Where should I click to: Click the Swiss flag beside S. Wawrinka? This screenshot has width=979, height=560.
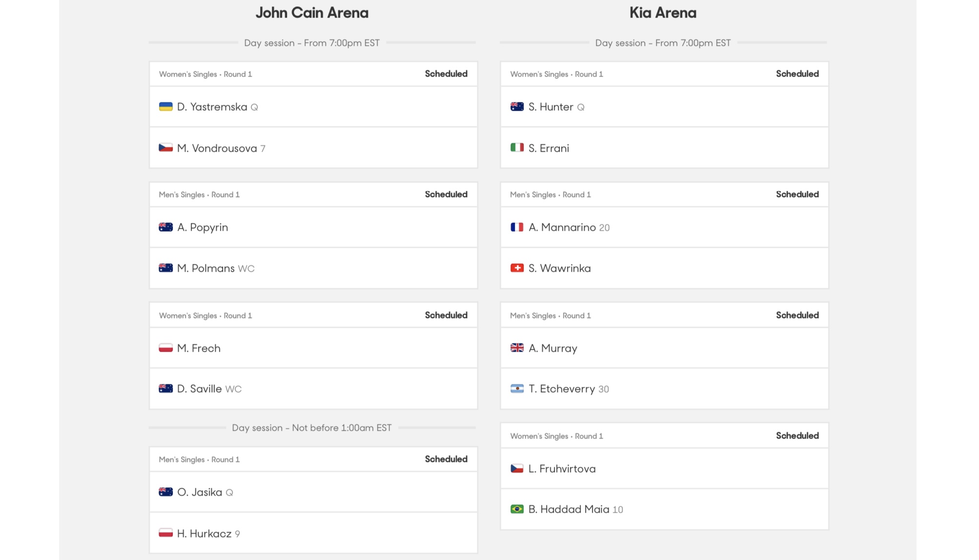[517, 268]
